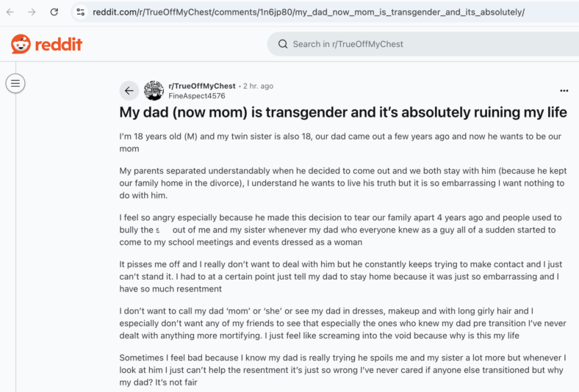The image size is (579, 392).
Task: Go back using the post back arrow
Action: coord(129,90)
